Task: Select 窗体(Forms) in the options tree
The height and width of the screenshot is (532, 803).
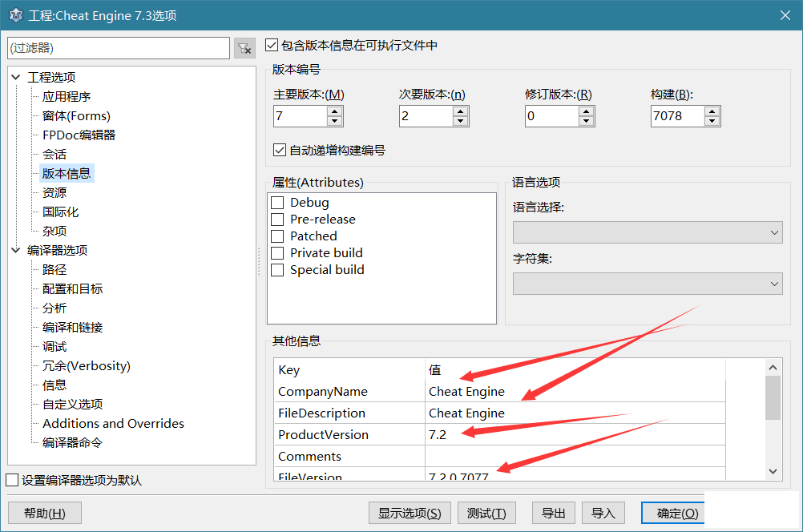Action: (x=76, y=116)
